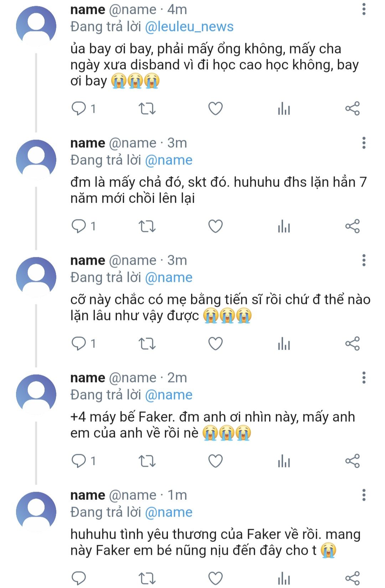
Task: Reply to the "ủa bay ơi bay" tweet
Action: tap(79, 108)
